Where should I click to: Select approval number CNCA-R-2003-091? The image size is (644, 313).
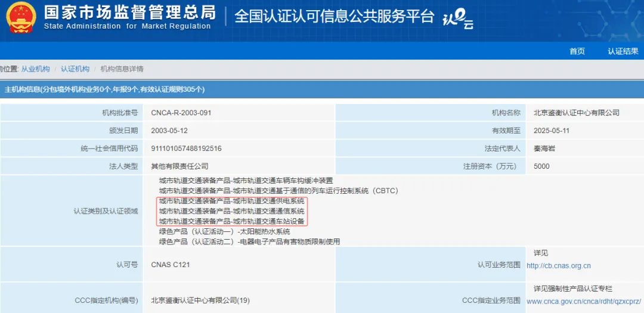pos(181,113)
